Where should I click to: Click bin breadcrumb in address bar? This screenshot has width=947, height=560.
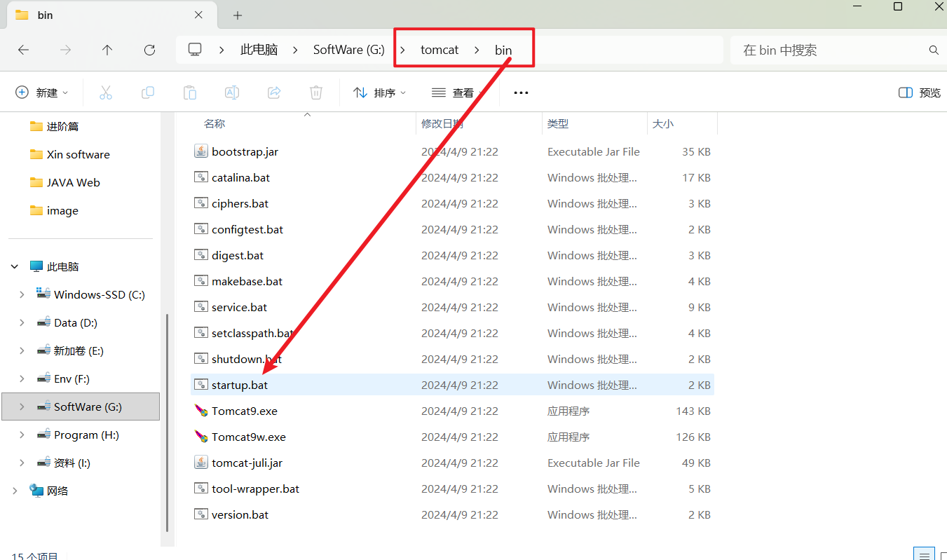(503, 50)
